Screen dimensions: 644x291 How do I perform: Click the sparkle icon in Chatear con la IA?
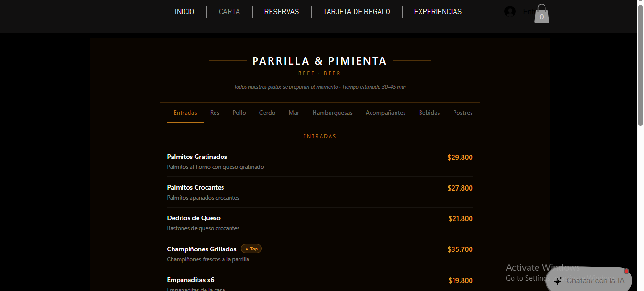click(x=558, y=281)
